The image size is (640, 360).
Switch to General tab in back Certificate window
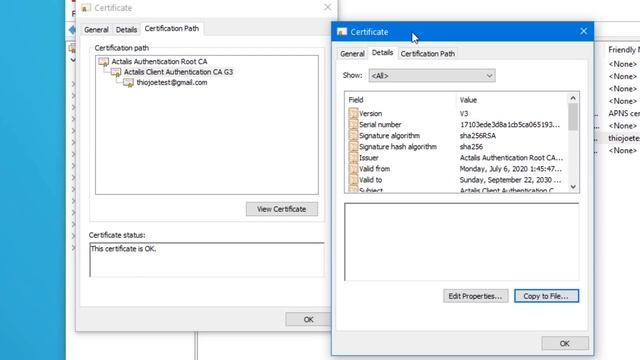click(x=96, y=30)
